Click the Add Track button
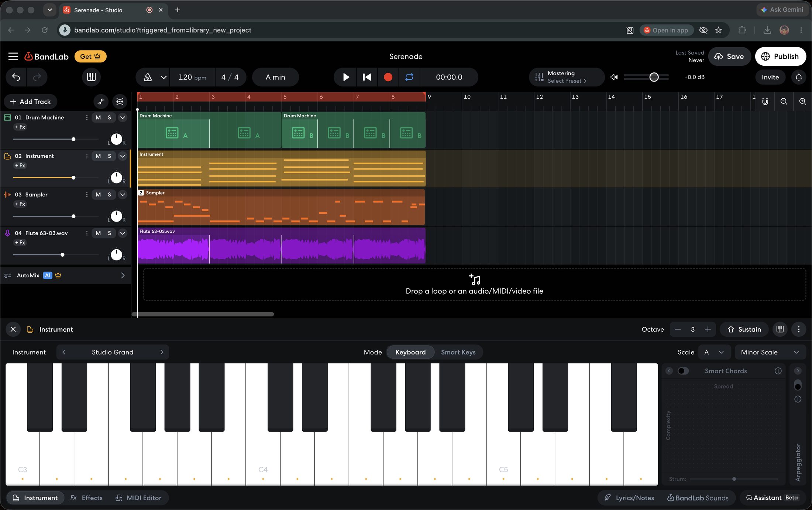This screenshot has height=510, width=812. (31, 101)
